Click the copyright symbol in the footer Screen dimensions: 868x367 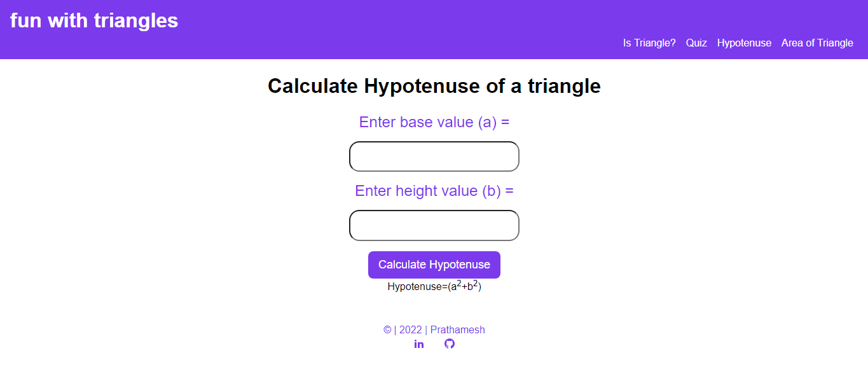pyautogui.click(x=386, y=329)
